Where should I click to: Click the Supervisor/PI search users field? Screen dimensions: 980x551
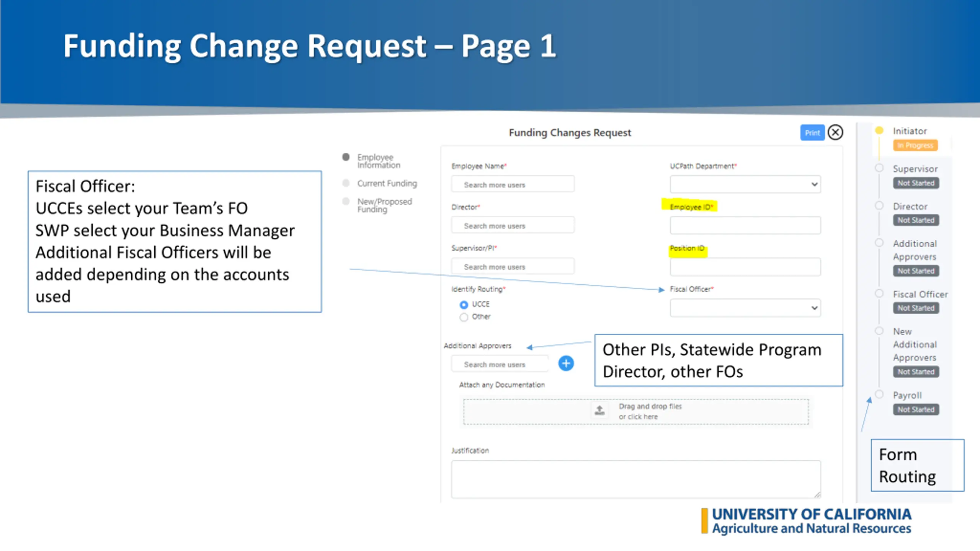513,266
